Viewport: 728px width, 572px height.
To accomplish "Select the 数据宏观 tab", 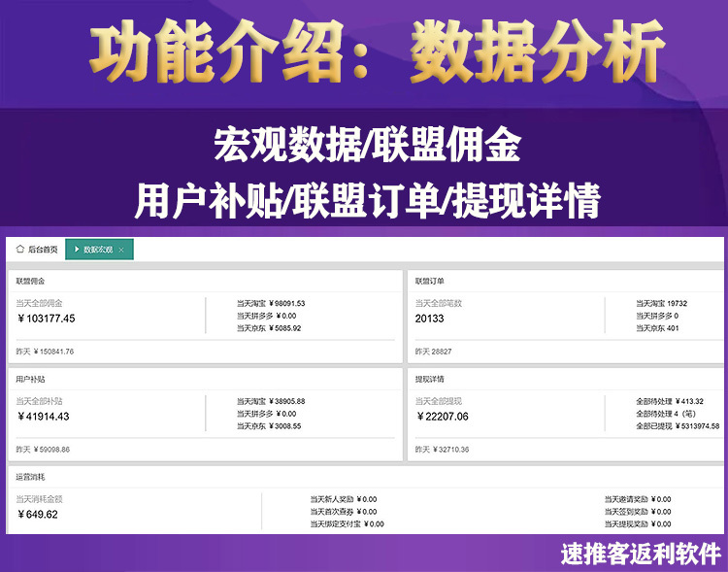I will 99,250.
